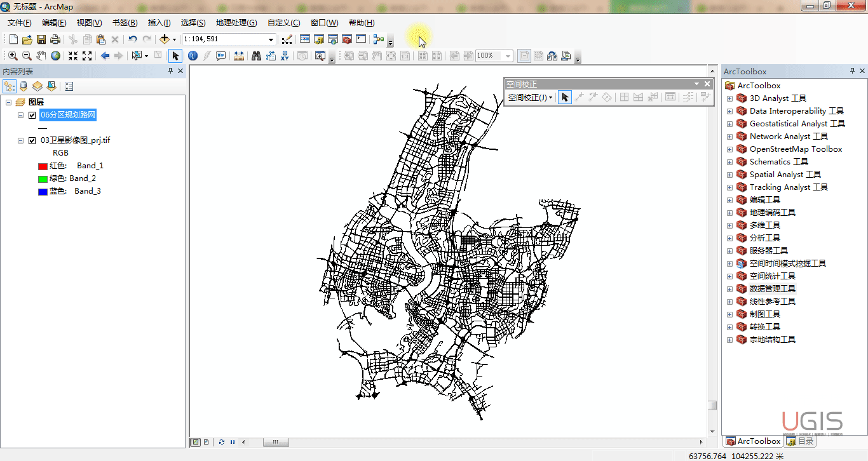The image size is (868, 461).
Task: Click the Full Extent globe icon
Action: click(x=56, y=56)
